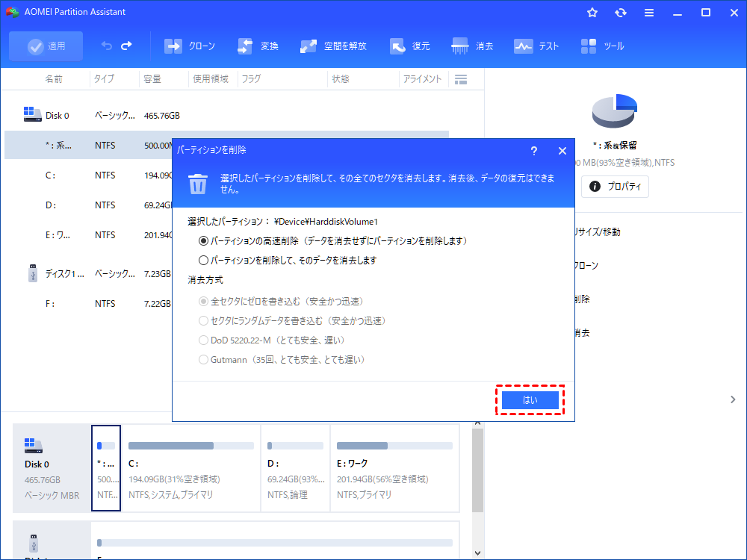Click the refresh icon in title bar
Image resolution: width=747 pixels, height=560 pixels.
(620, 13)
